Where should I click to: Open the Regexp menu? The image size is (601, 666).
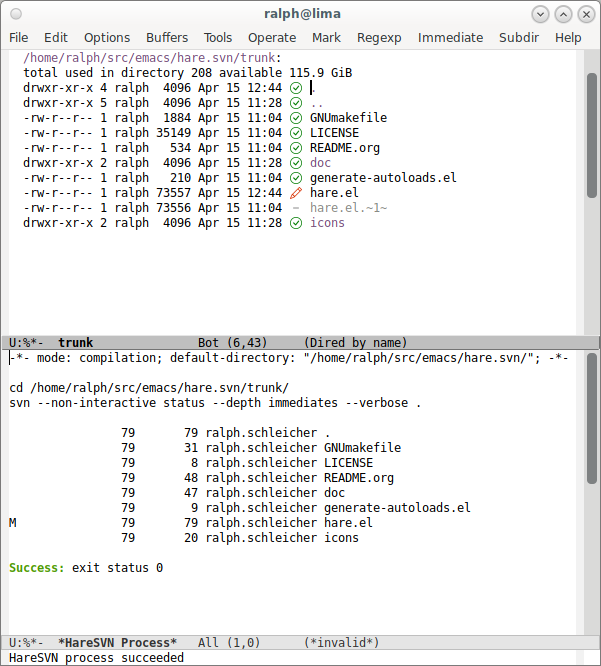[379, 38]
